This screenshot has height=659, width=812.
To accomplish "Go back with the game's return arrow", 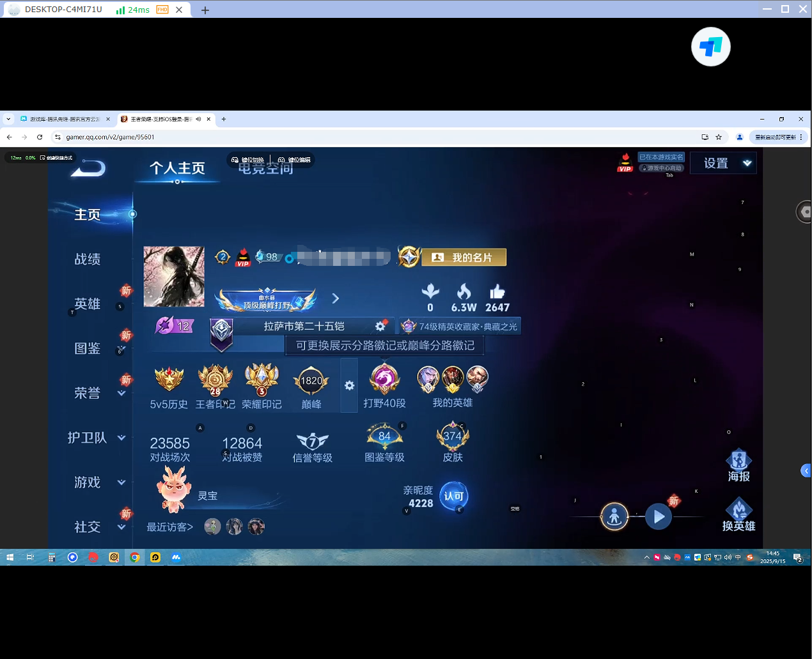I will (88, 168).
